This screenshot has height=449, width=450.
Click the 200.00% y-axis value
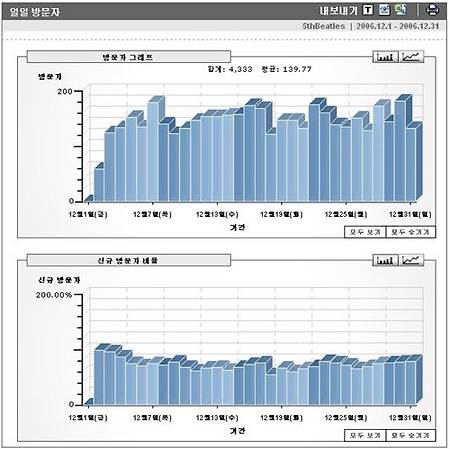[x=54, y=295]
